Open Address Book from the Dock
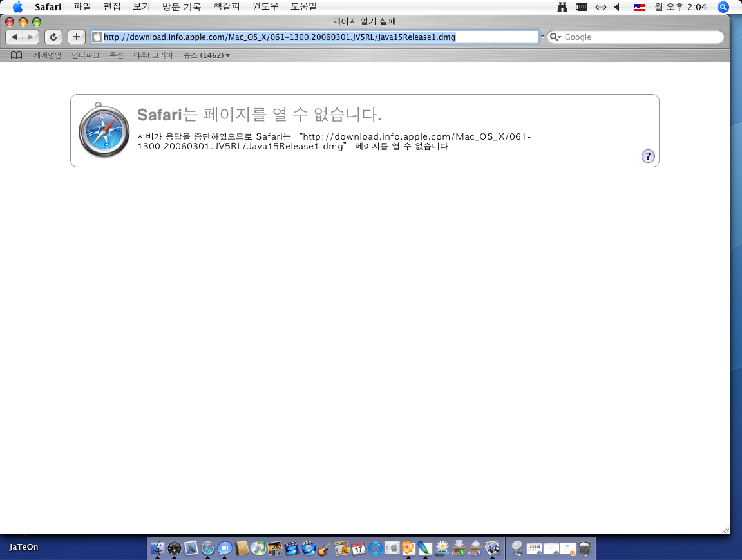Image resolution: width=742 pixels, height=560 pixels. [x=242, y=548]
